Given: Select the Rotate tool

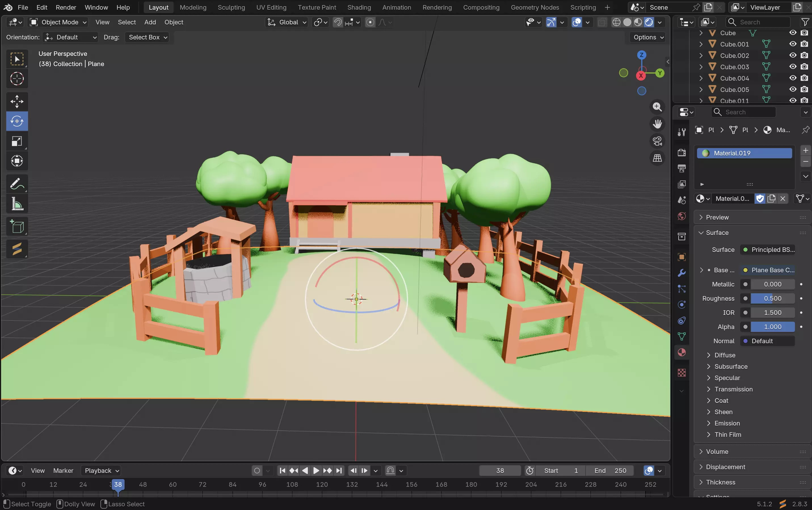Looking at the screenshot, I should click(x=17, y=121).
